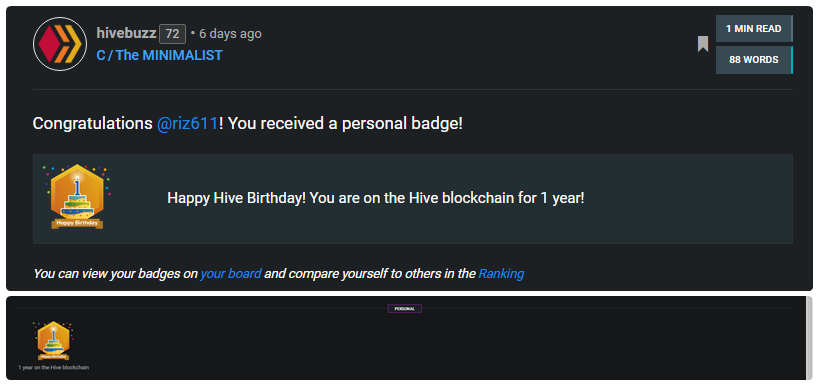Click the reputation score 72 badge
The height and width of the screenshot is (386, 819).
point(172,34)
